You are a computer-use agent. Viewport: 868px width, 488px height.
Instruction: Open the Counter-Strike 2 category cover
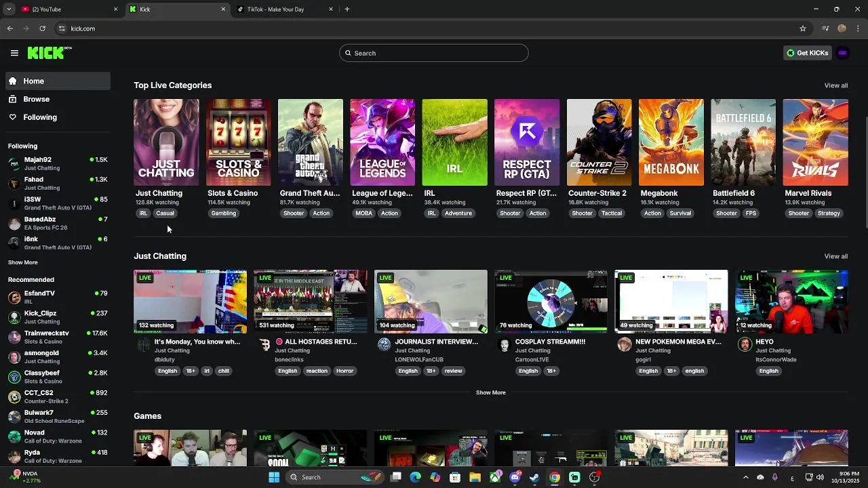[599, 142]
